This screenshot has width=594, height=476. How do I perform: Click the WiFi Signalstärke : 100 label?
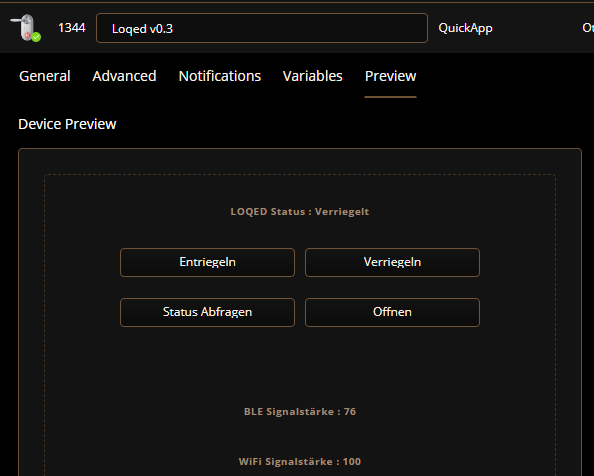300,462
